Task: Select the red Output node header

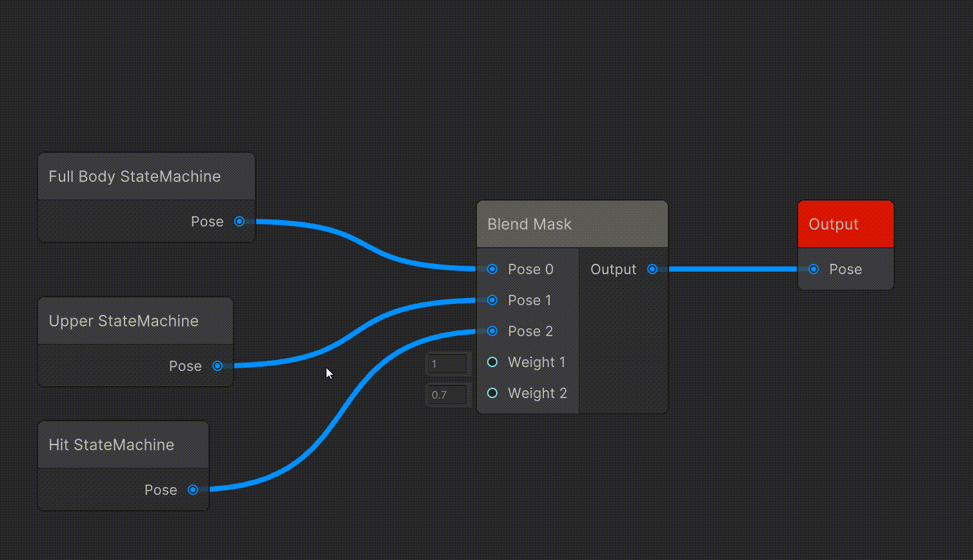Action: click(x=845, y=224)
